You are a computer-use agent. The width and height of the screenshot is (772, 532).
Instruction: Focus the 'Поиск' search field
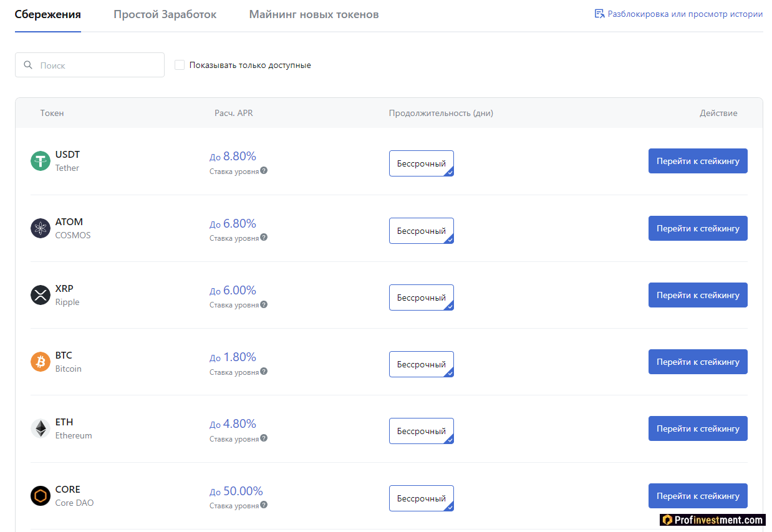[x=90, y=65]
